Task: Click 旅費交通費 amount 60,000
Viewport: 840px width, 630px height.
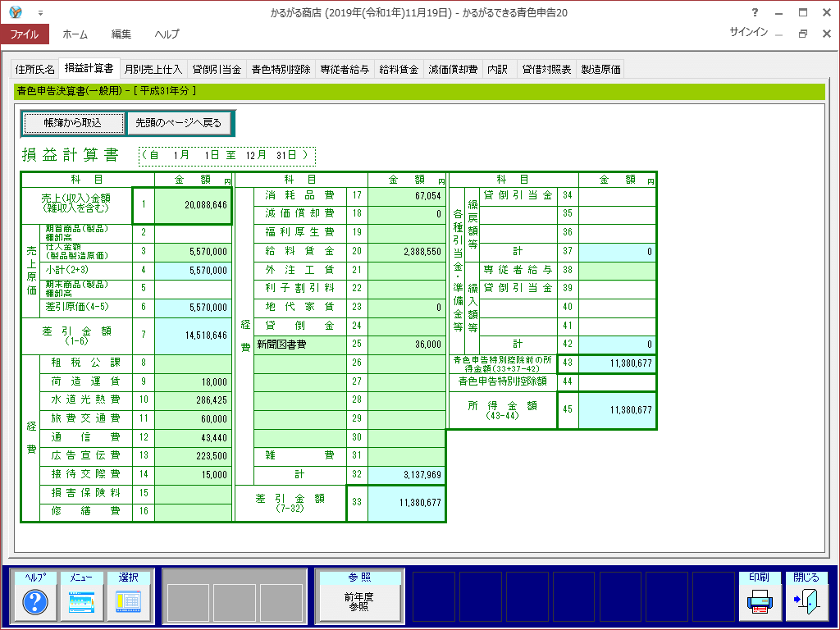Action: pyautogui.click(x=194, y=419)
